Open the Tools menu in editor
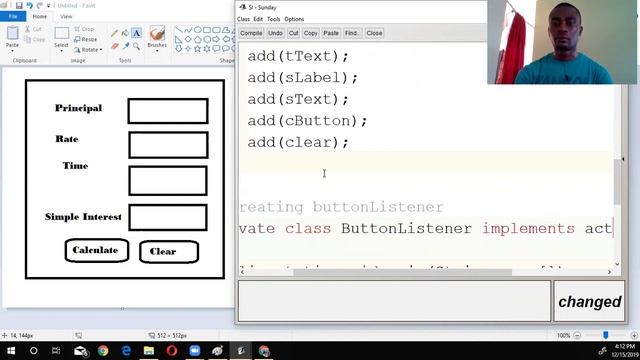The height and width of the screenshot is (360, 640). 273,19
